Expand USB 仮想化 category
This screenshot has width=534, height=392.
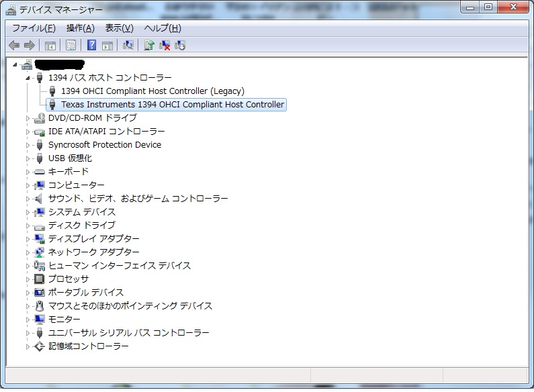pos(28,158)
